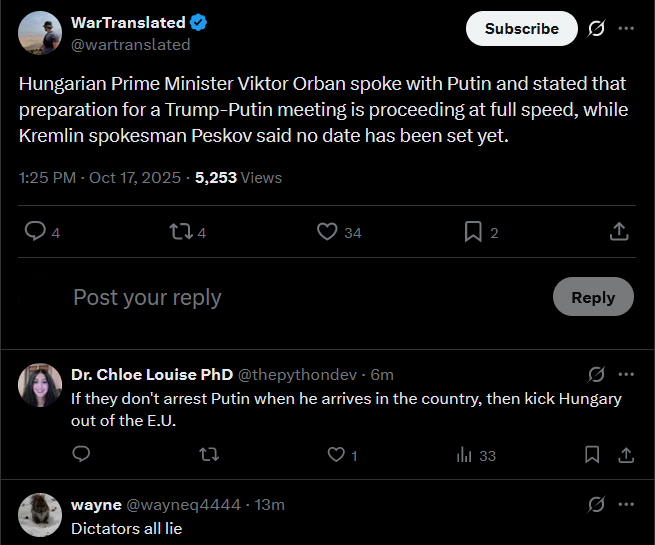The height and width of the screenshot is (545, 655).
Task: Open @thepythondev profile handle link
Action: pos(299,375)
